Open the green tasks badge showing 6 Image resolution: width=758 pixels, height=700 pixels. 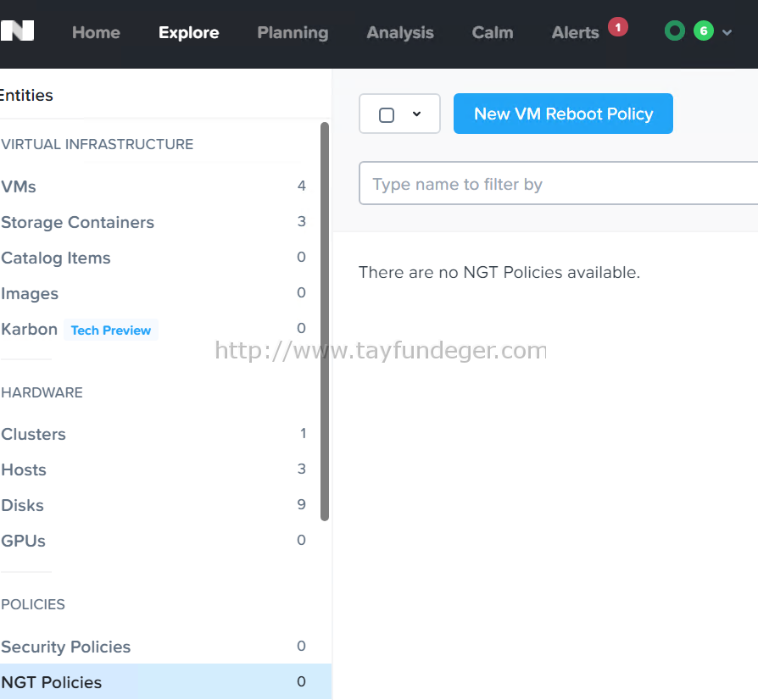(704, 31)
